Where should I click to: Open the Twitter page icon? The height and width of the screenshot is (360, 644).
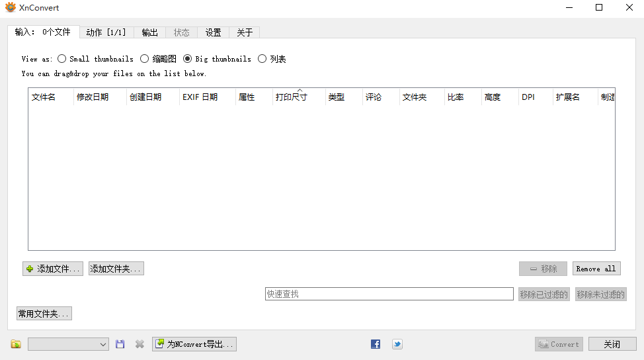click(x=397, y=344)
